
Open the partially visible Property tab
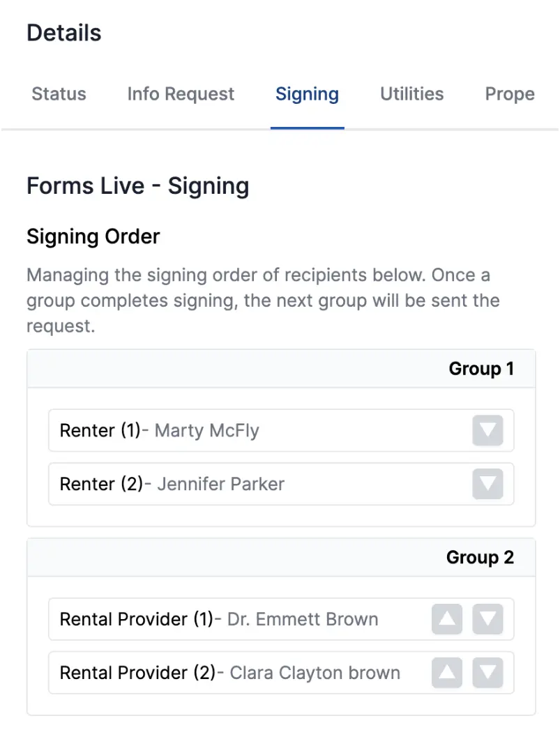coord(510,93)
